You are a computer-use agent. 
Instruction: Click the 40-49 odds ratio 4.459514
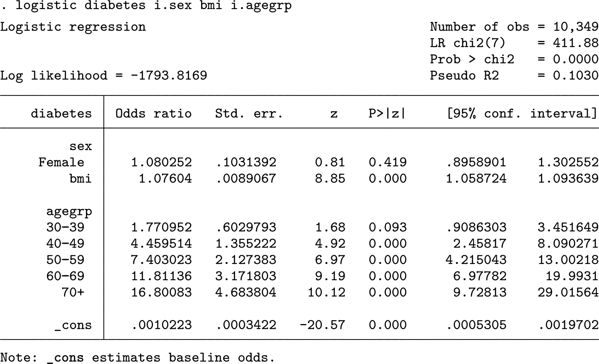tap(162, 244)
